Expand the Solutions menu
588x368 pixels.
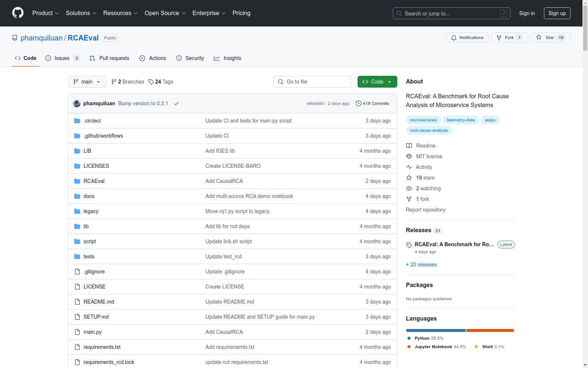coord(81,13)
